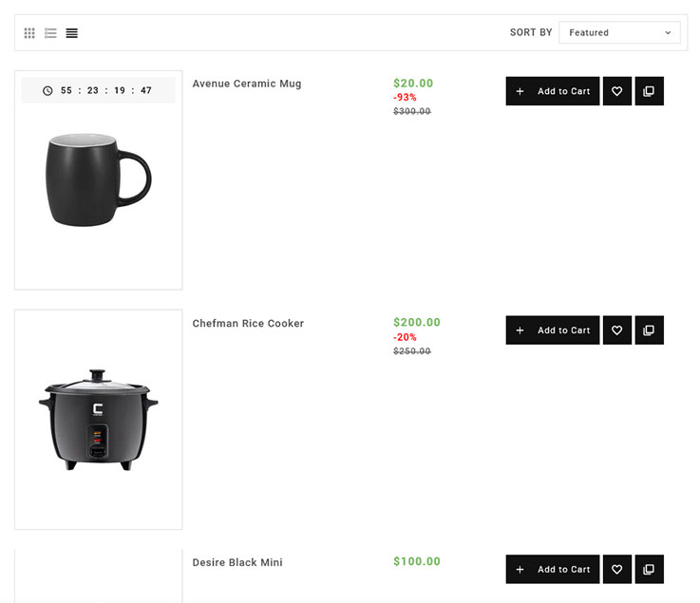Open the Chefman Rice Cooker product link
This screenshot has width=700, height=603.
coord(248,324)
